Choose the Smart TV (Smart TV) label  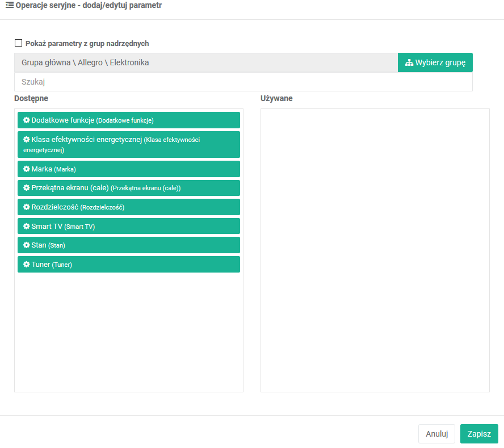[64, 226]
